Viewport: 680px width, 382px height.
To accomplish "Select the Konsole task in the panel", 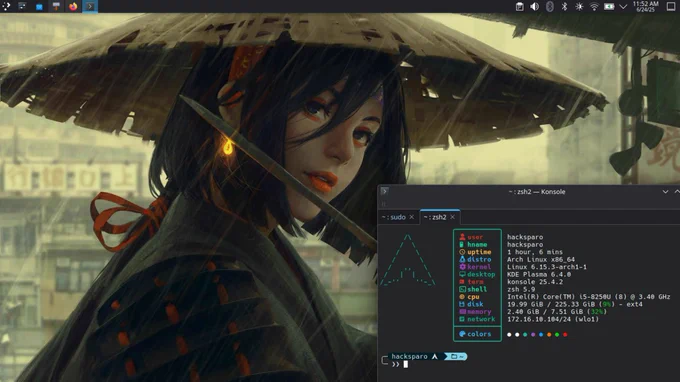I will pyautogui.click(x=90, y=6).
